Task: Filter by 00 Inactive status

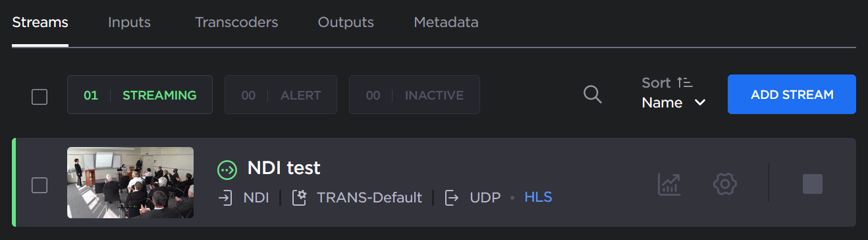Action: pos(414,95)
